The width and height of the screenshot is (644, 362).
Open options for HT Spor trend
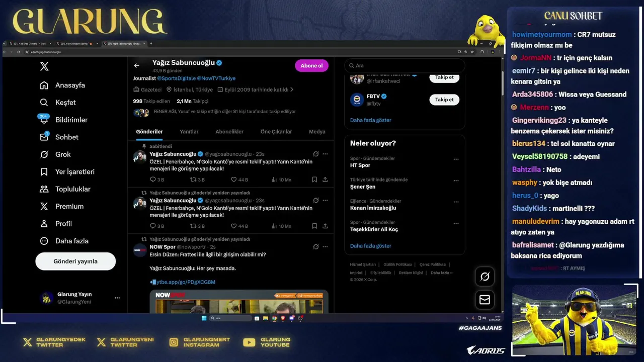[x=456, y=159]
